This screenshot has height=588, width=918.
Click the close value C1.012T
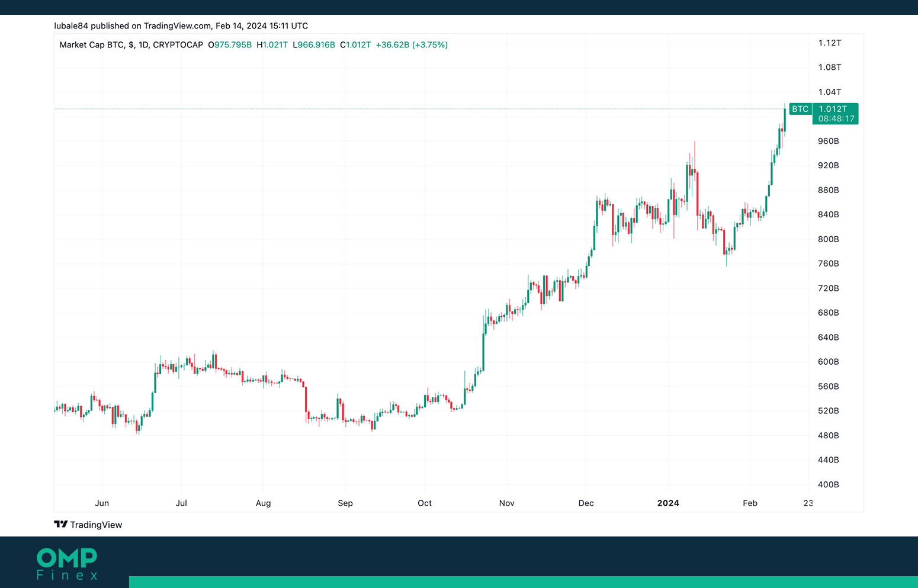[355, 45]
